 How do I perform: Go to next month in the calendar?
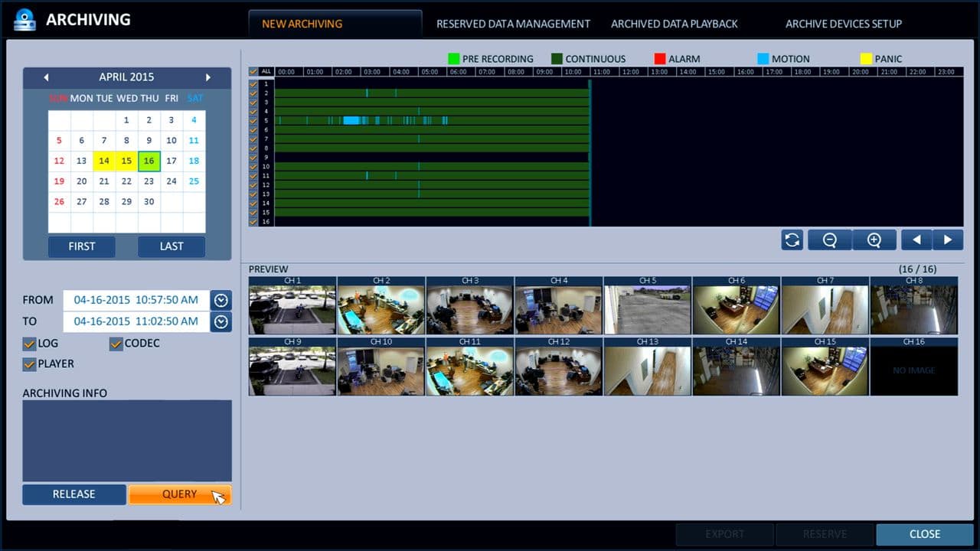point(208,77)
